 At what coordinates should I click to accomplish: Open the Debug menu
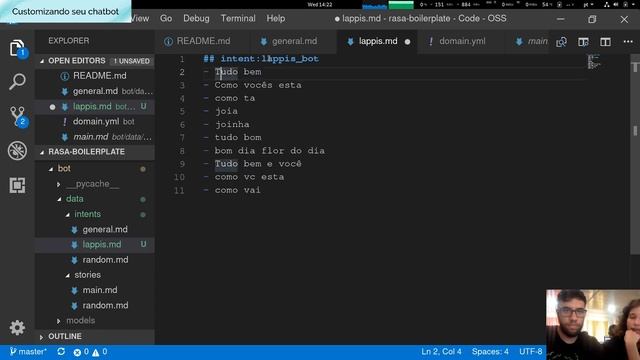click(x=196, y=18)
